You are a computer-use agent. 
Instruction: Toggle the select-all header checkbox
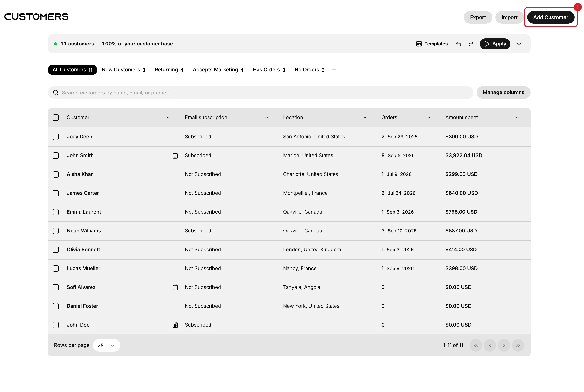point(56,117)
